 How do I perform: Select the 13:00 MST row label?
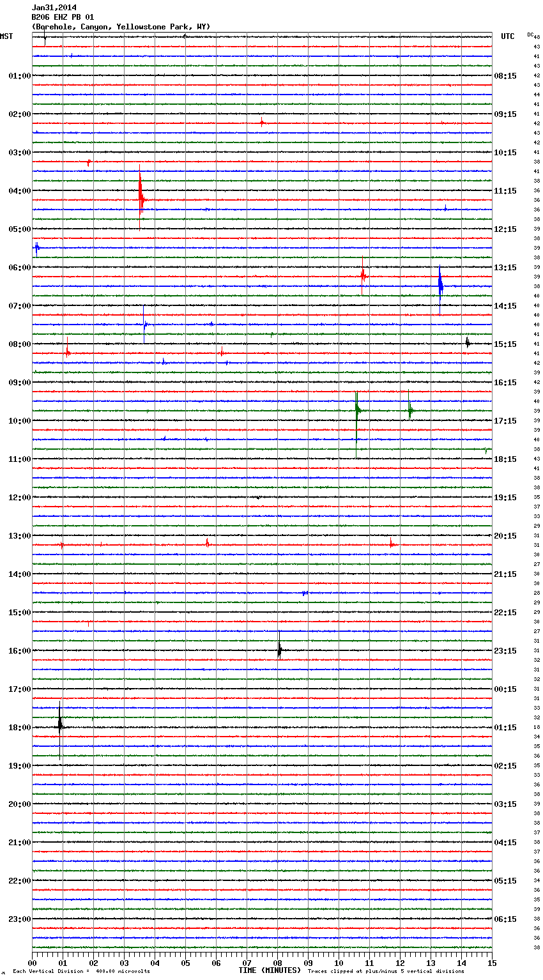tap(20, 536)
